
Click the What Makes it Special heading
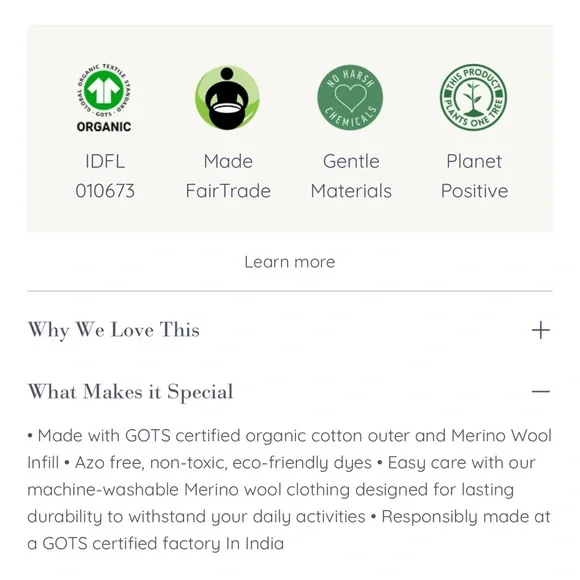pyautogui.click(x=131, y=392)
